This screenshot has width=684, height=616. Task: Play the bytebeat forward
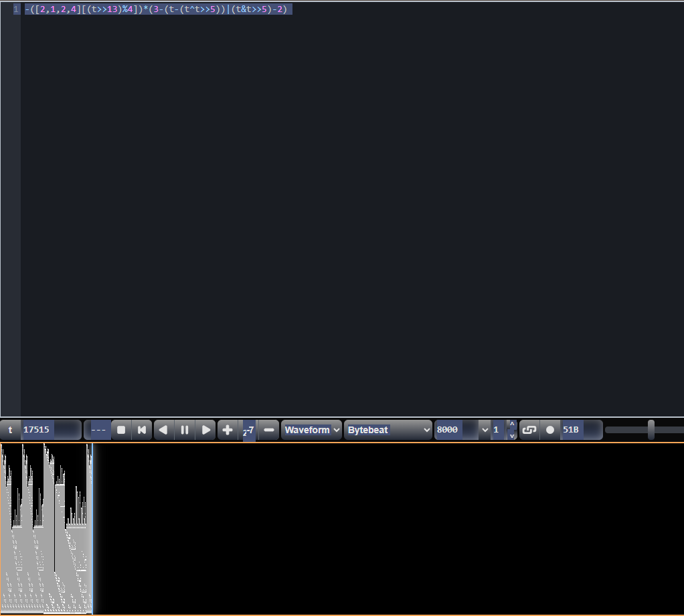206,430
